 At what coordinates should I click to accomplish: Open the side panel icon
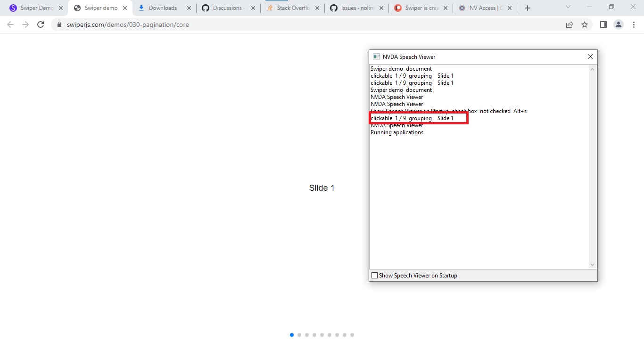pos(603,24)
